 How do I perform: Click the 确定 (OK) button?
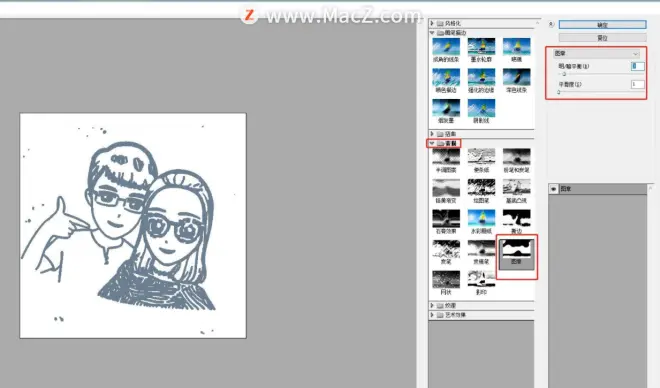pos(602,25)
